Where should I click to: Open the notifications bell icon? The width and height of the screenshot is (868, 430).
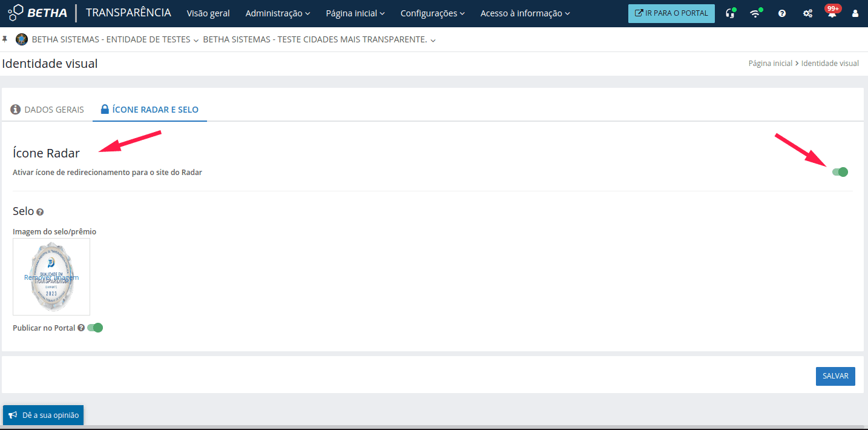pyautogui.click(x=832, y=13)
